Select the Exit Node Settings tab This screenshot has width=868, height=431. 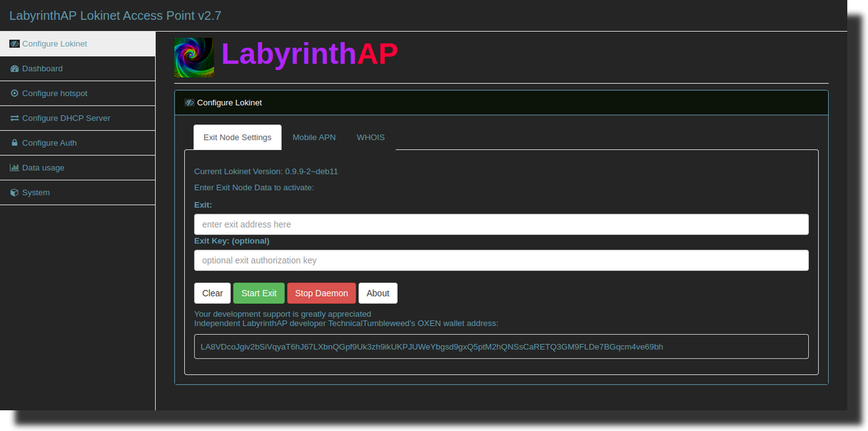click(x=237, y=138)
